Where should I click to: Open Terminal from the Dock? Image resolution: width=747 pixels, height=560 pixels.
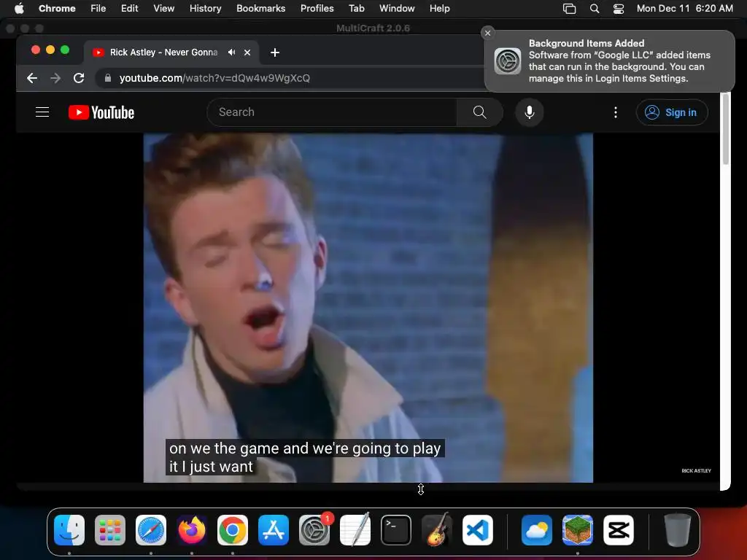[396, 530]
